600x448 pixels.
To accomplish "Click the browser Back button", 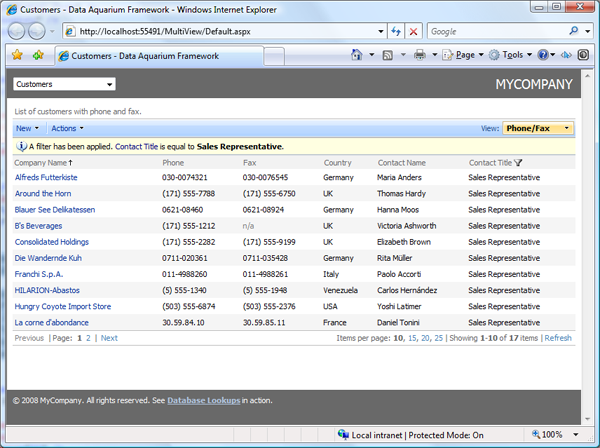I will coord(19,31).
